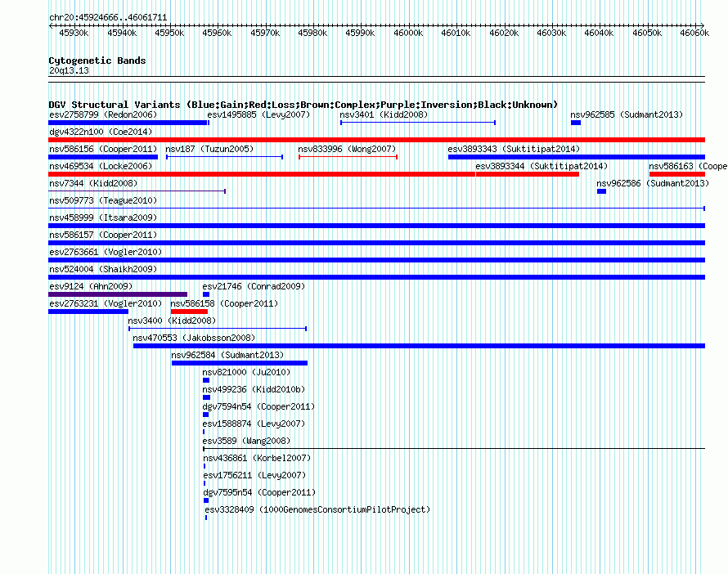Open variant esv1495885 (Levy2007) label
Screen dimensions: 728x574
[258, 114]
